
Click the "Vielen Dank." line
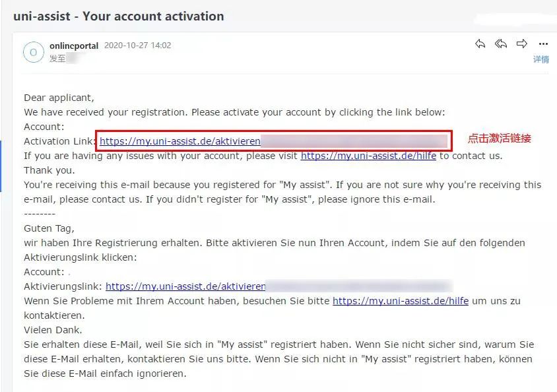[x=53, y=330]
